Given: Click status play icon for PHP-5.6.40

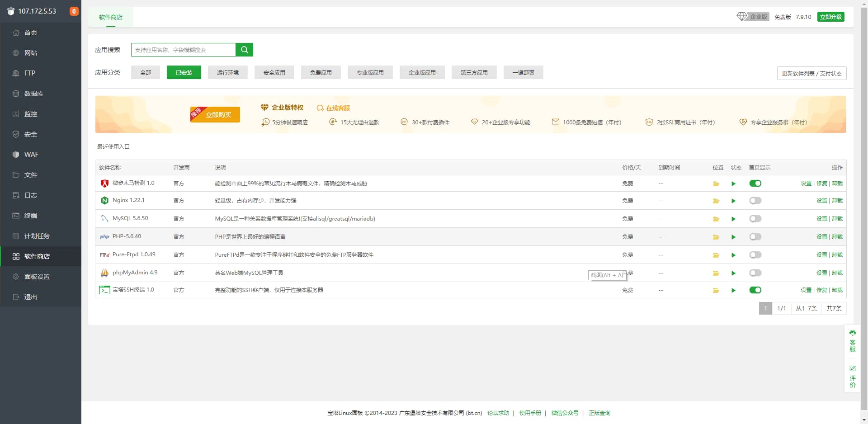Looking at the screenshot, I should 733,237.
